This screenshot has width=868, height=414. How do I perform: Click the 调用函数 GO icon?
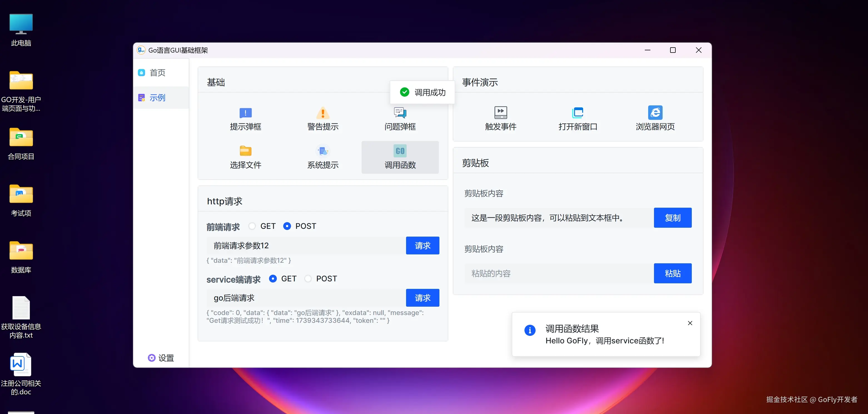[x=400, y=151]
